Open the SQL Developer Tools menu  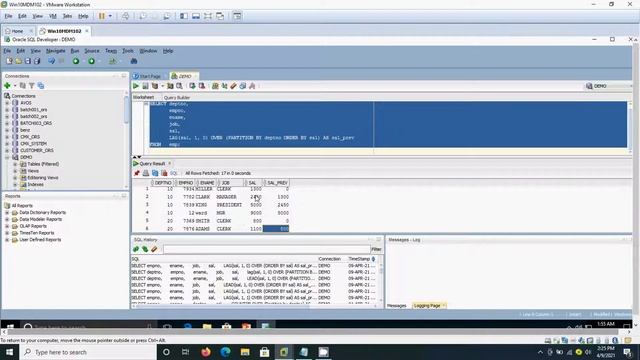[128, 51]
